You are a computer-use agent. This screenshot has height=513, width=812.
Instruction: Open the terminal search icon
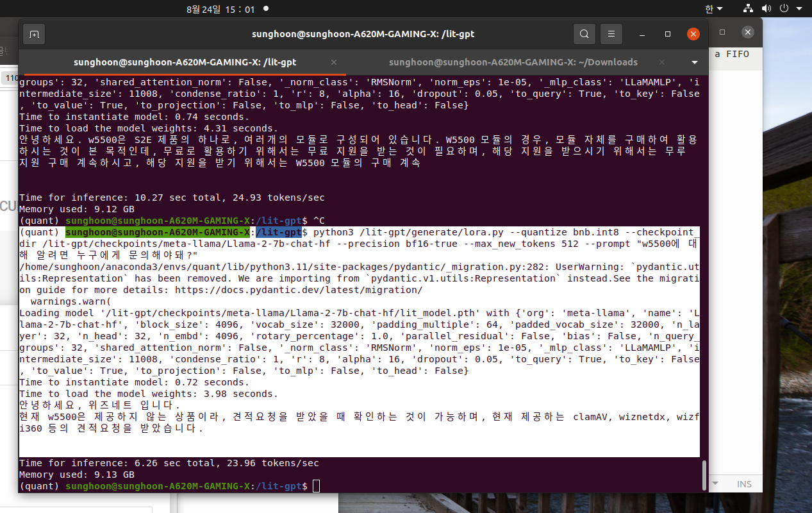(584, 34)
